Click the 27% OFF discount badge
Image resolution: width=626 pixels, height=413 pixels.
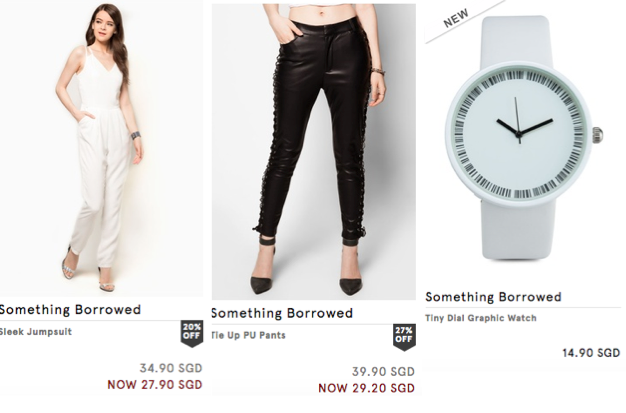click(404, 337)
